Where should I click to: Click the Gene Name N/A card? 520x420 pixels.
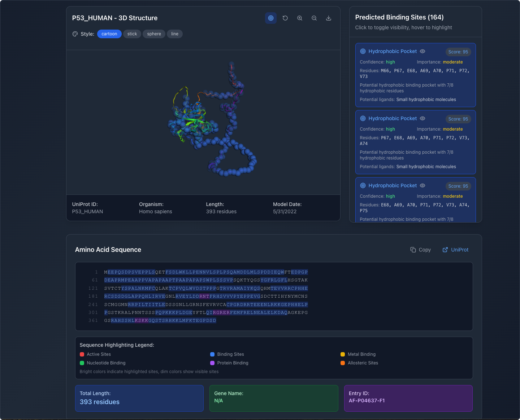274,398
